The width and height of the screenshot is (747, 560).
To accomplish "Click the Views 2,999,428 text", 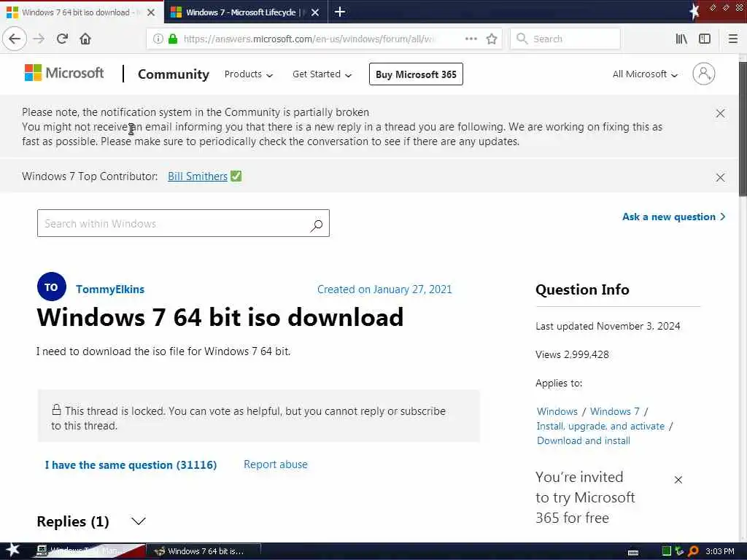I will click(572, 355).
